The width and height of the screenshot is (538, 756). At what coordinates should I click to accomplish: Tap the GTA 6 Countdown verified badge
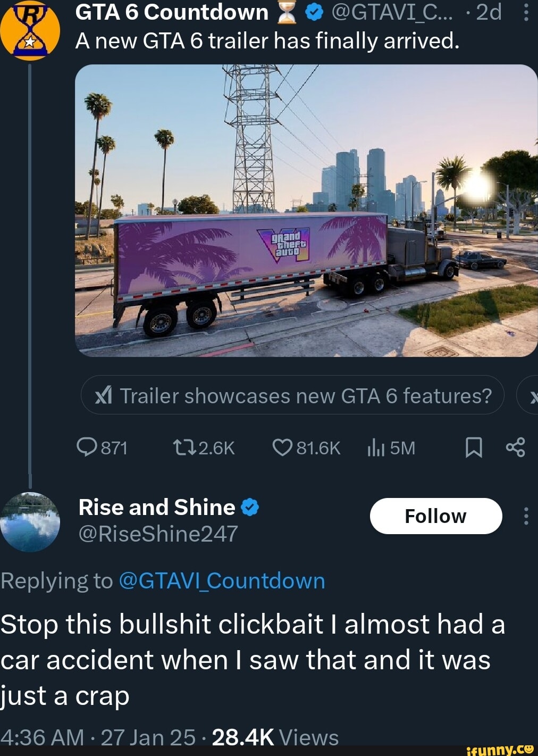(315, 12)
